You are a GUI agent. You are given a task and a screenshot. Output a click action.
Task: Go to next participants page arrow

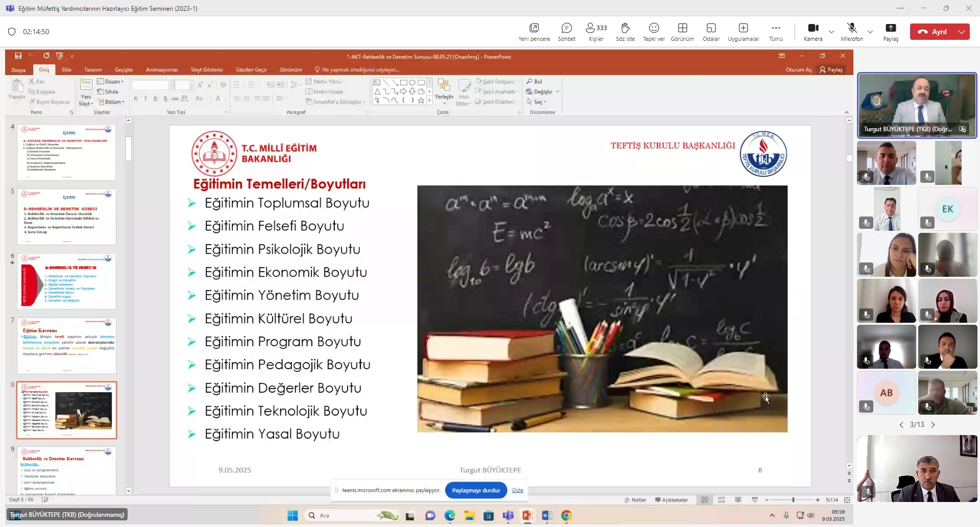pos(933,425)
